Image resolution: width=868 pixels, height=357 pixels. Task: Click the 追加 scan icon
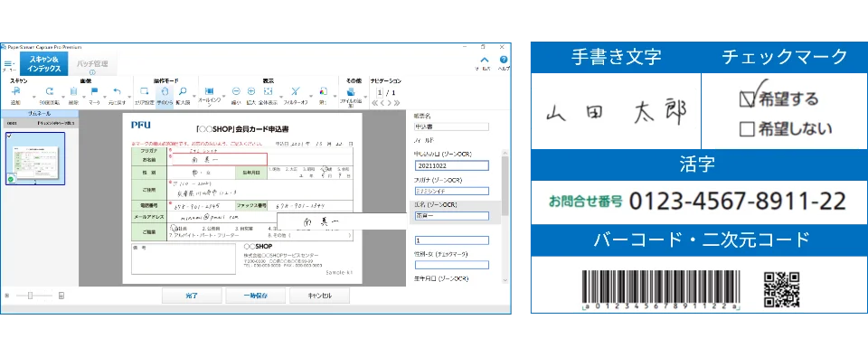[x=15, y=91]
